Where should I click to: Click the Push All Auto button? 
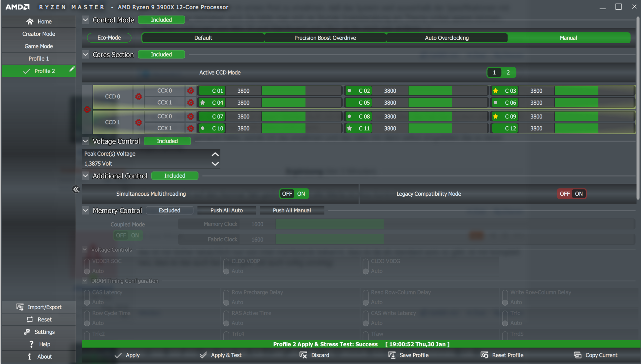point(226,211)
